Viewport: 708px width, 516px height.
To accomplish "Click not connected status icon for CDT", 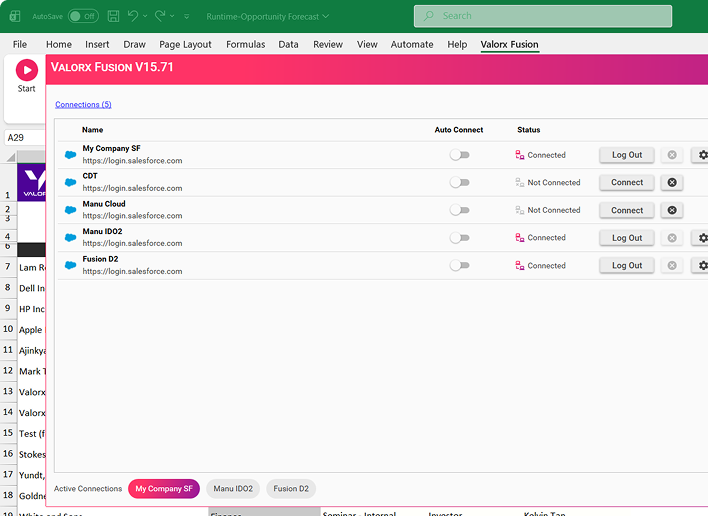I will 520,182.
